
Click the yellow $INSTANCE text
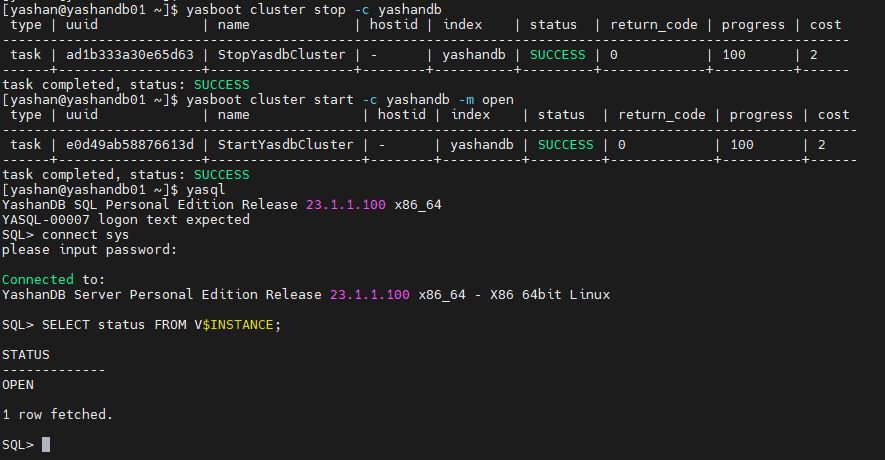click(238, 325)
